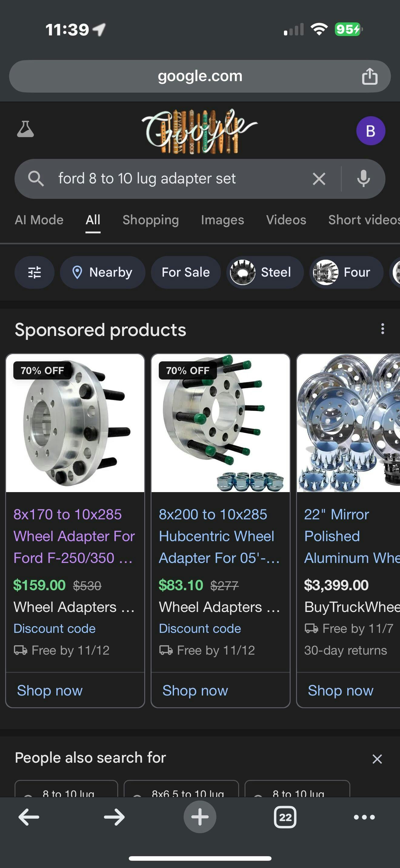Open the 8x170 to 10x285 Wheel Adapter link
400x868 pixels.
point(74,536)
